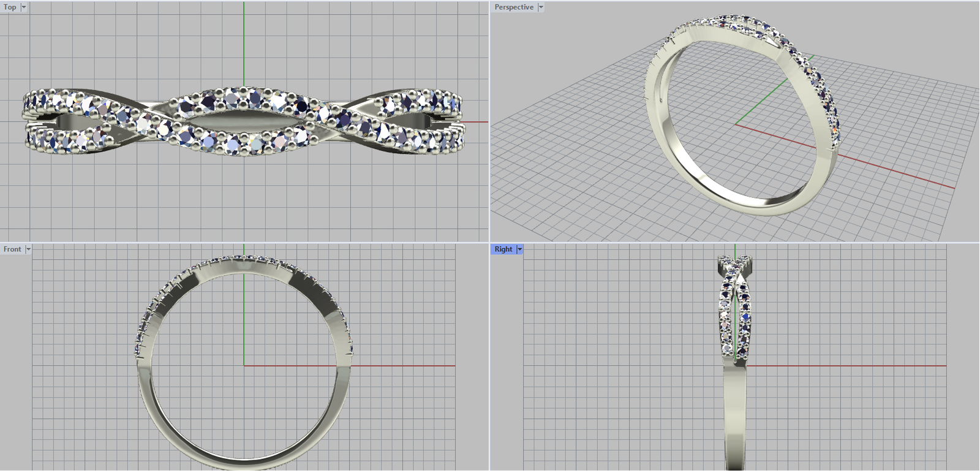
Task: Open the Top viewport dropdown arrow
Action: point(24,7)
